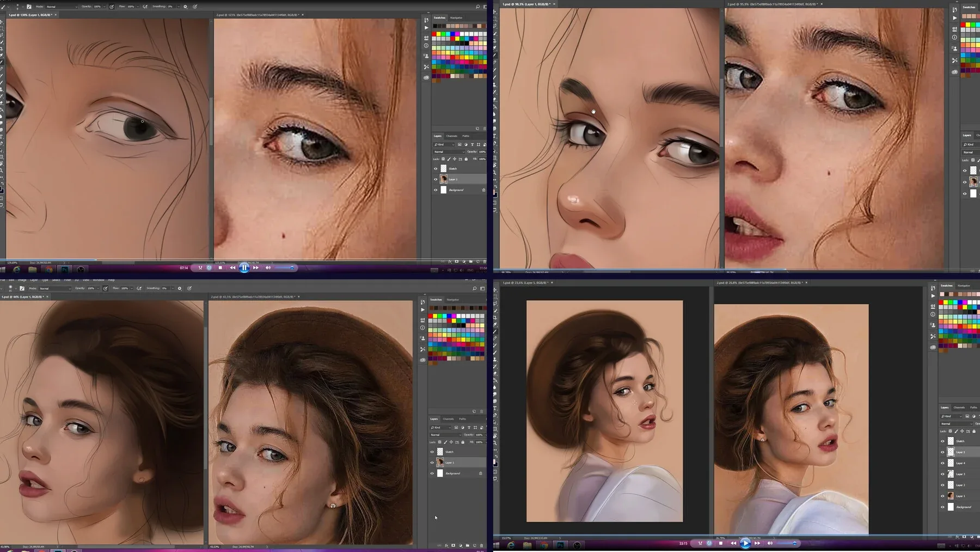Open Internet Explorer from top-left screenshot taskbar
980x552 pixels.
coord(16,269)
